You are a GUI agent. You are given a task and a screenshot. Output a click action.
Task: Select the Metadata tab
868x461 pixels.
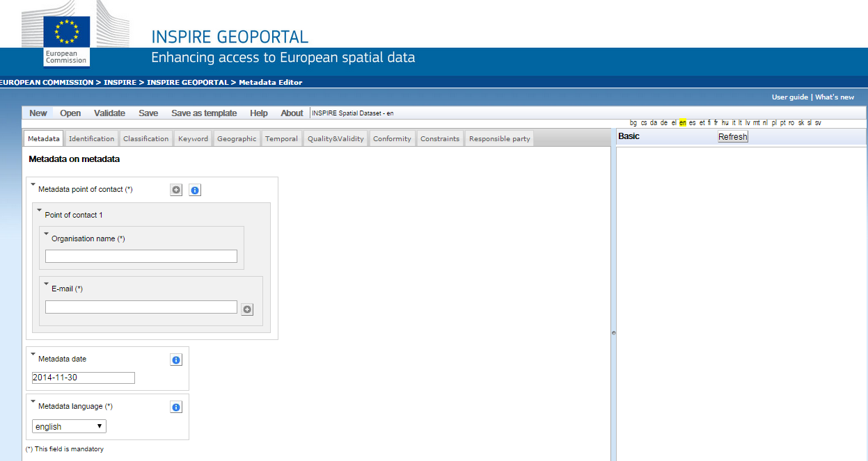(44, 138)
